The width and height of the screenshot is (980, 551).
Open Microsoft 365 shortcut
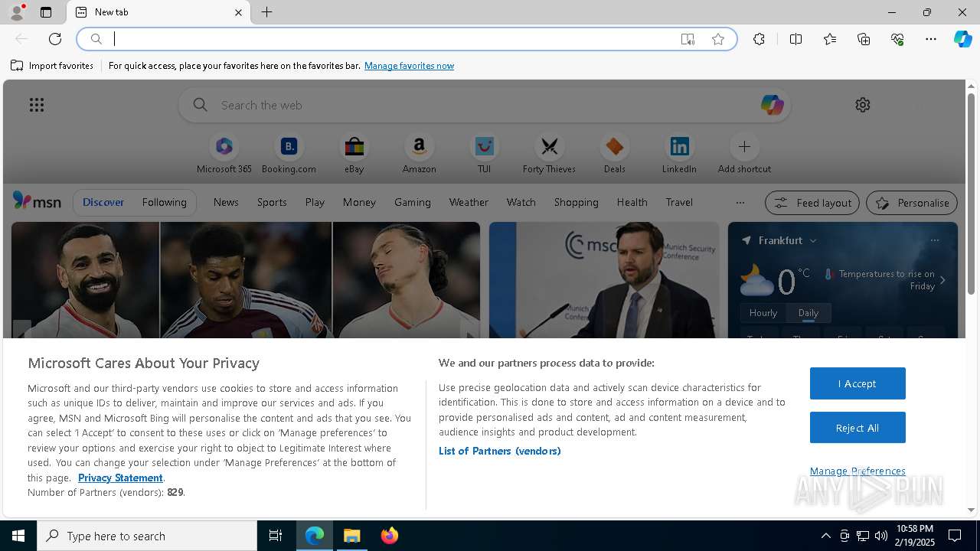(224, 154)
